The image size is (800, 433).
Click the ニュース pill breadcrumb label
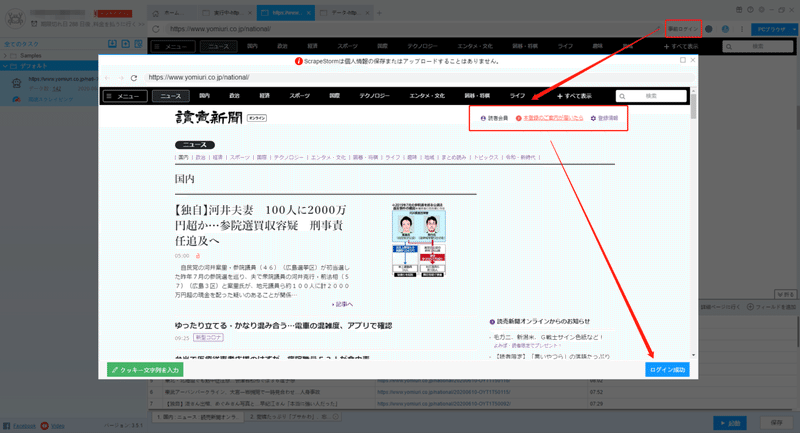pos(194,145)
